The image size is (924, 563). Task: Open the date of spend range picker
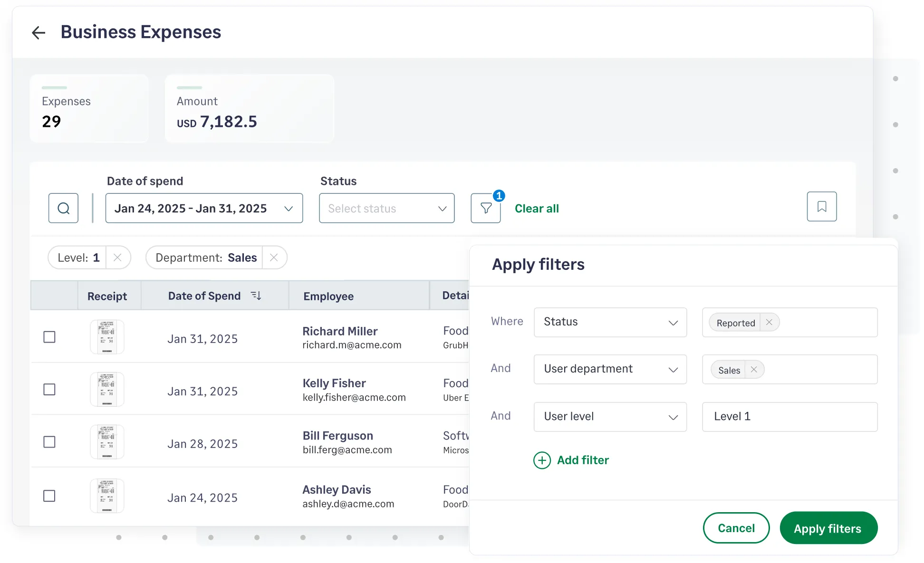(204, 208)
